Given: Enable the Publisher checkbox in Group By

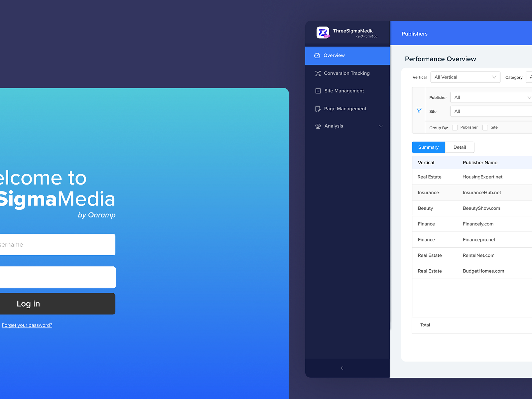Looking at the screenshot, I should 455,127.
